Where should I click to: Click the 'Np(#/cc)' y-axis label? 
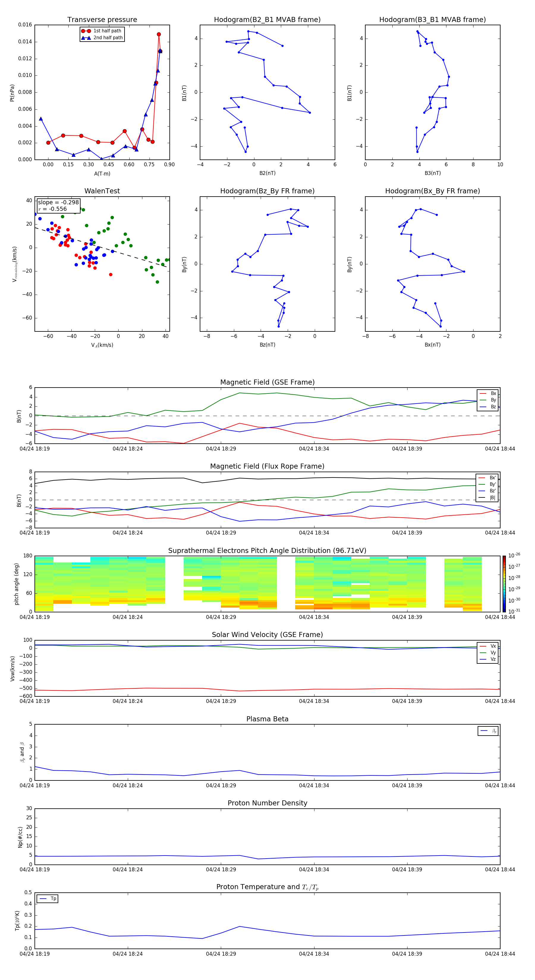click(20, 837)
